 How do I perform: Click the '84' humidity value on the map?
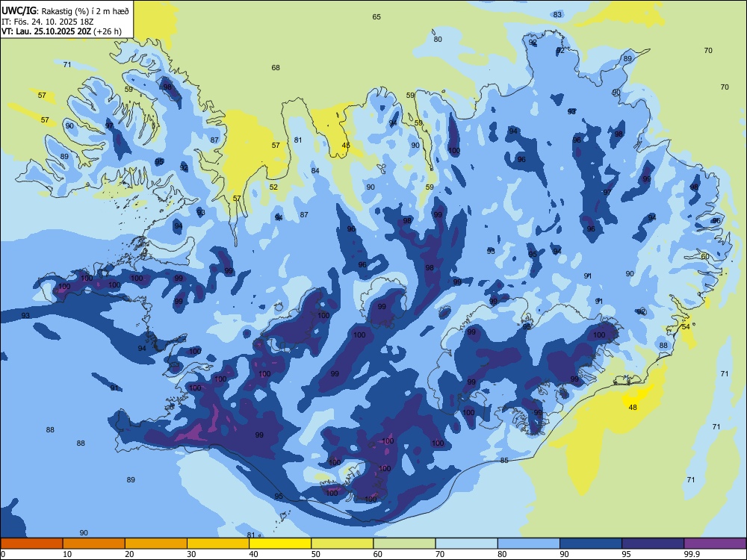tap(315, 170)
